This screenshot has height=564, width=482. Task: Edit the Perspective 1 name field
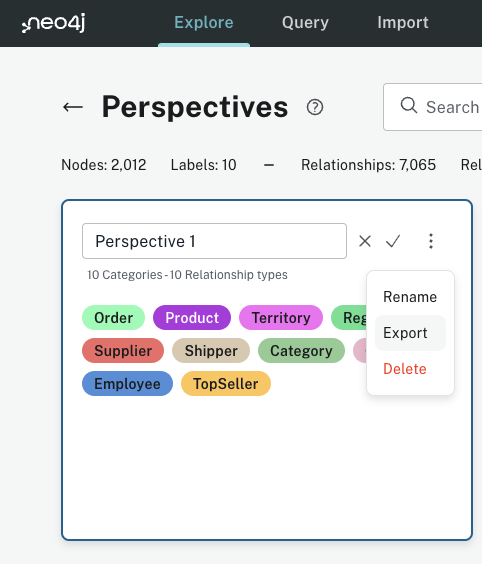pyautogui.click(x=214, y=241)
